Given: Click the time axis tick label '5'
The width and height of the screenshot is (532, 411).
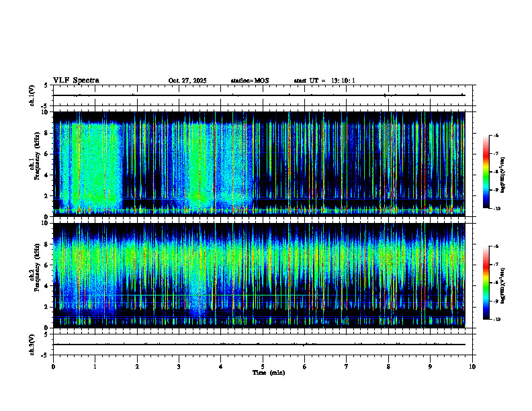Looking at the screenshot, I should (263, 367).
